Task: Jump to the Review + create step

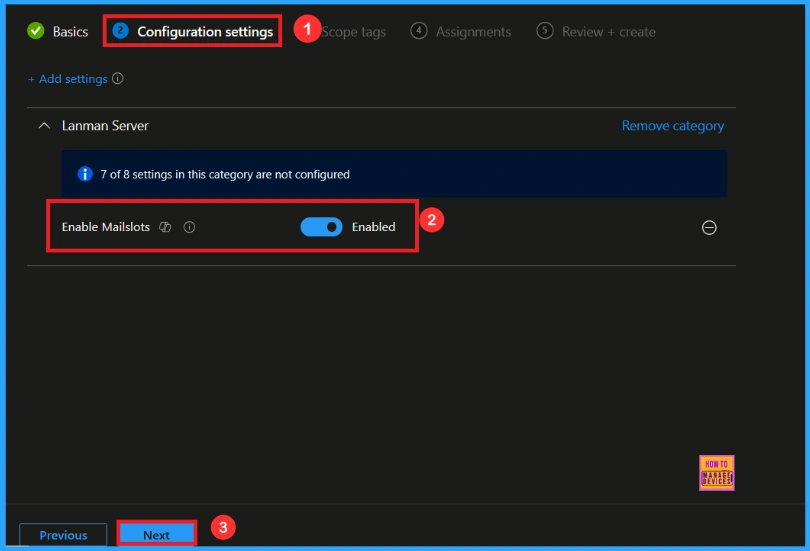Action: (x=608, y=32)
